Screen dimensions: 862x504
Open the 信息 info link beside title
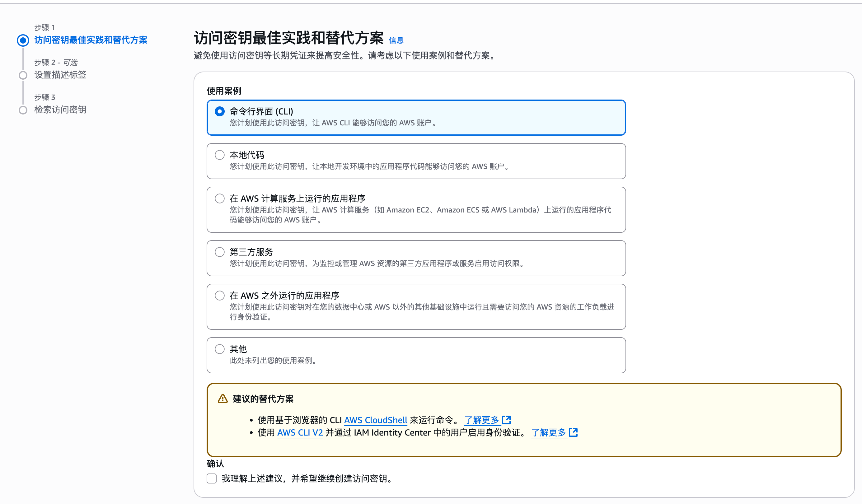396,41
